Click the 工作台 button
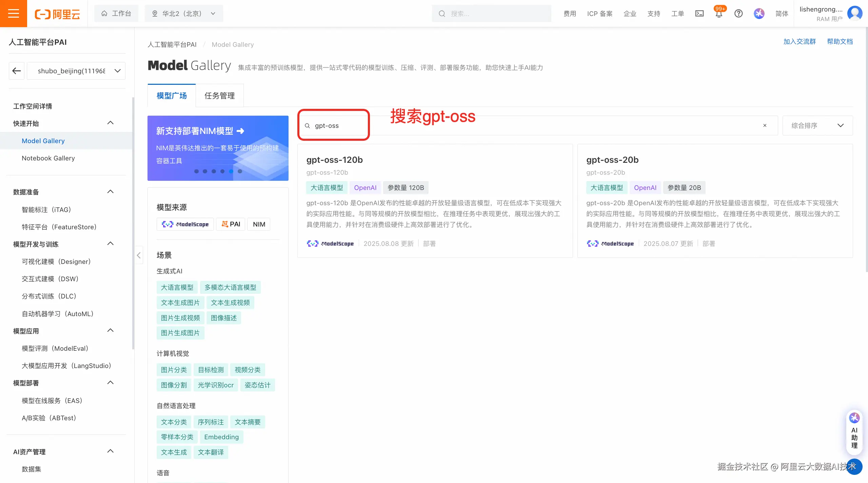The width and height of the screenshot is (868, 483). (116, 14)
